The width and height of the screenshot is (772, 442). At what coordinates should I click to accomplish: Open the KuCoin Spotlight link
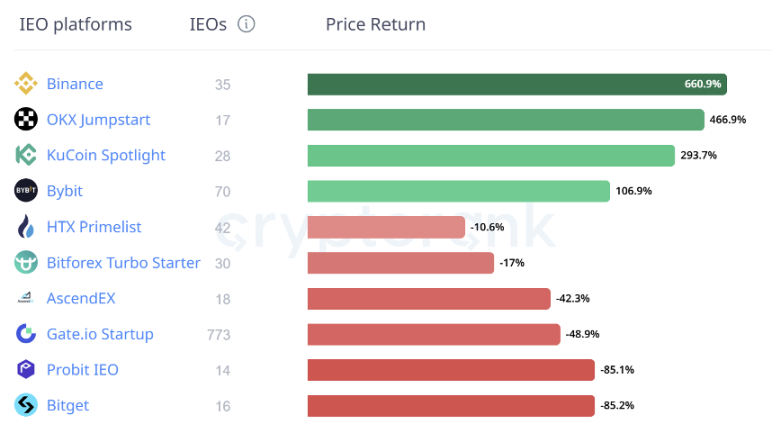(x=106, y=155)
